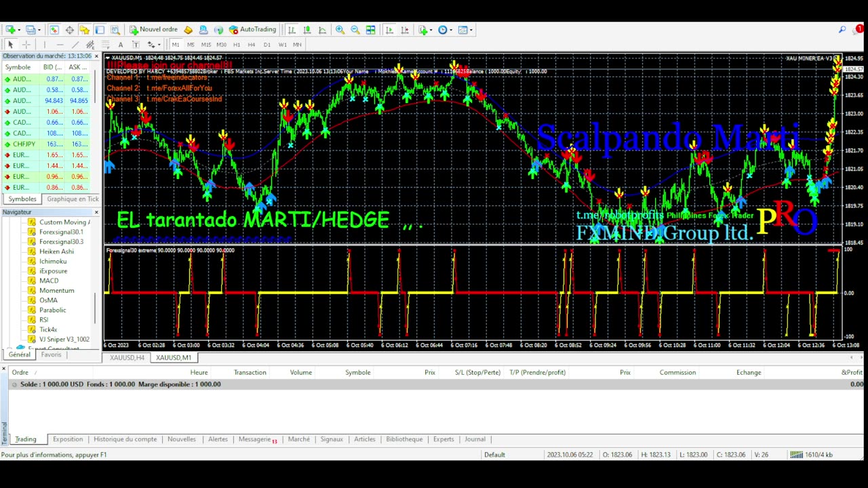Click the Nouvel ordre button

(154, 30)
